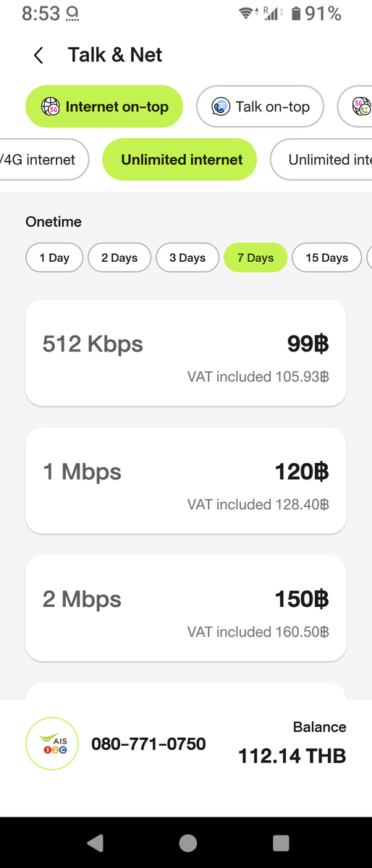Viewport: 372px width, 868px height.
Task: Select the 1 Day duration option
Action: point(54,258)
